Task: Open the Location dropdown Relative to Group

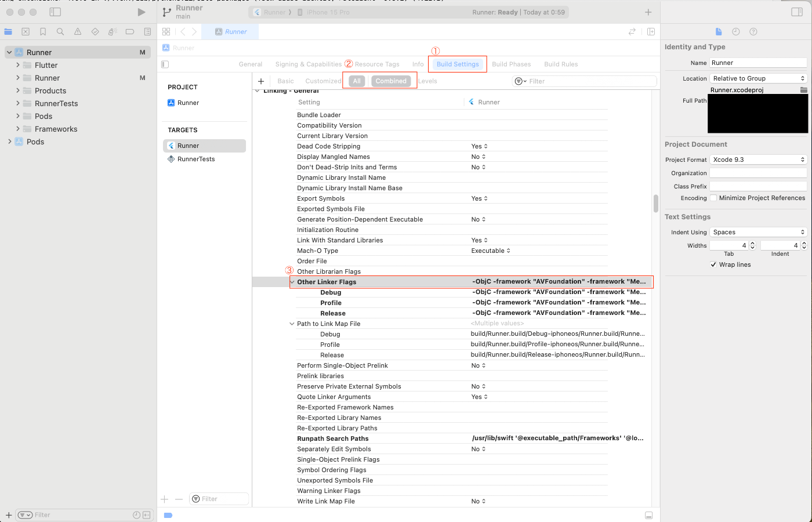Action: [x=759, y=78]
